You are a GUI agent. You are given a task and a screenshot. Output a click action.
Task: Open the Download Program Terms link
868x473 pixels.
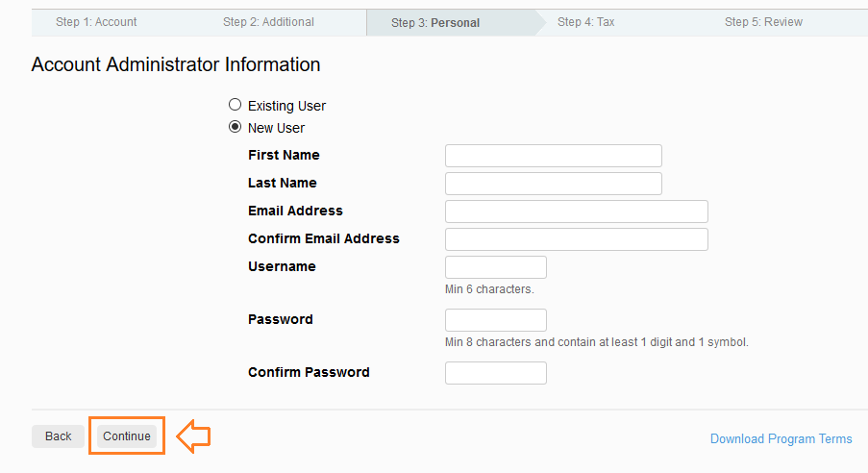pos(781,438)
